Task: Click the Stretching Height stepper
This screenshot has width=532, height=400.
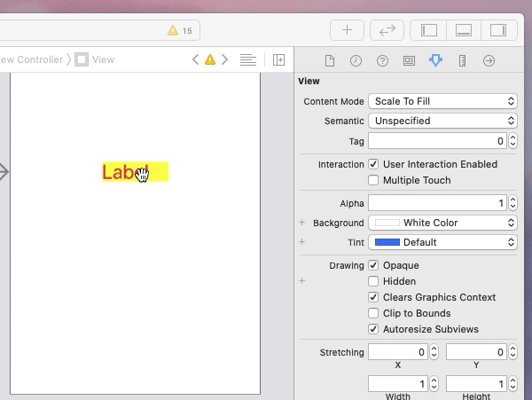Action: (x=512, y=384)
